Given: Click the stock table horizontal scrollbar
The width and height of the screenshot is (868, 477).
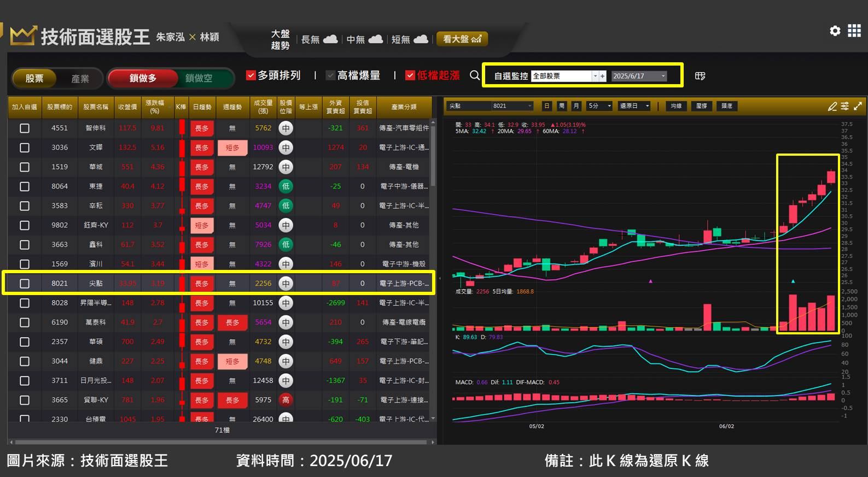Looking at the screenshot, I should [x=222, y=442].
